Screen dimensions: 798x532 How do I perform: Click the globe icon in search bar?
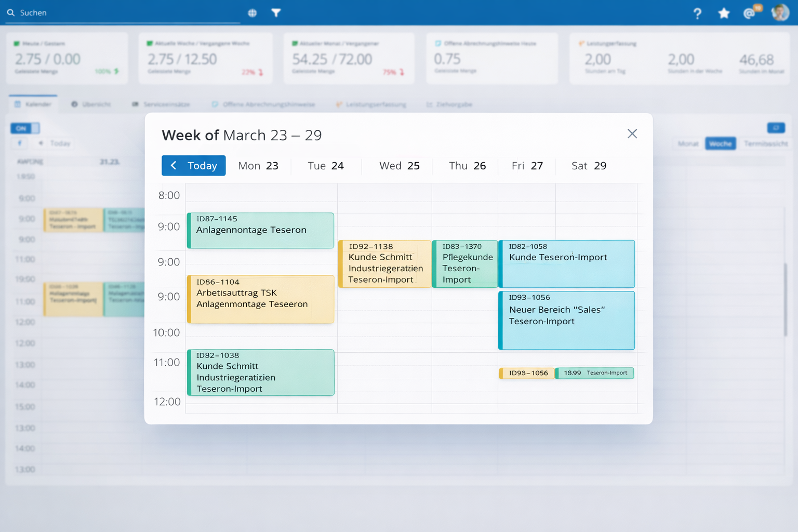click(252, 13)
